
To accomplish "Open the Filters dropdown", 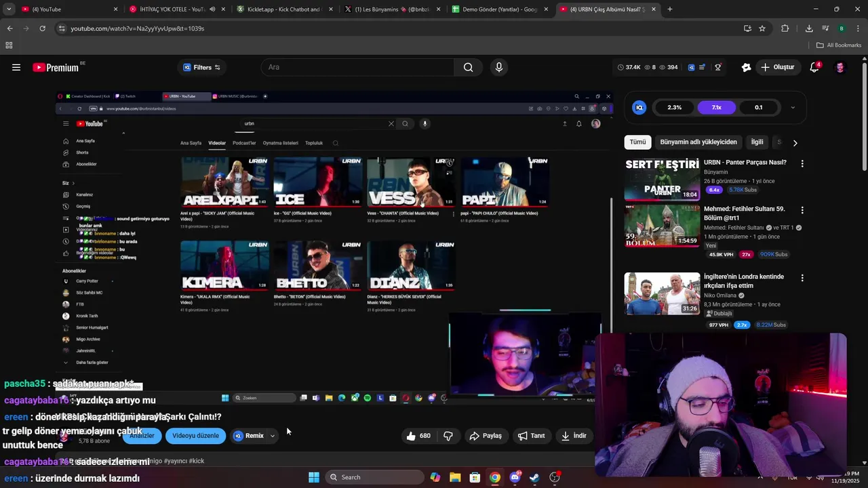I will pyautogui.click(x=202, y=67).
